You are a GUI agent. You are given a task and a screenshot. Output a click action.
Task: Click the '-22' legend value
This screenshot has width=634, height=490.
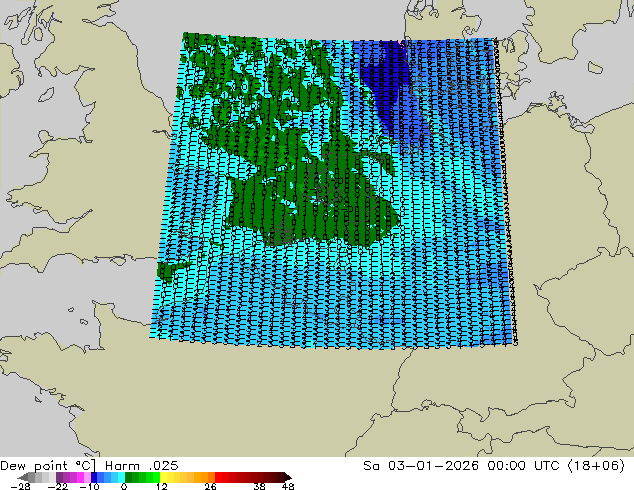click(x=57, y=486)
